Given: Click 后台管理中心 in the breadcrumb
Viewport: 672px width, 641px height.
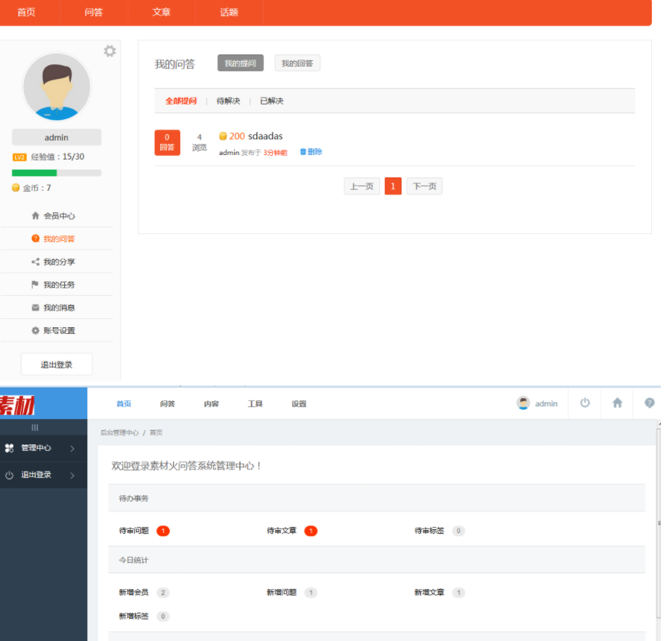Looking at the screenshot, I should click(x=119, y=432).
